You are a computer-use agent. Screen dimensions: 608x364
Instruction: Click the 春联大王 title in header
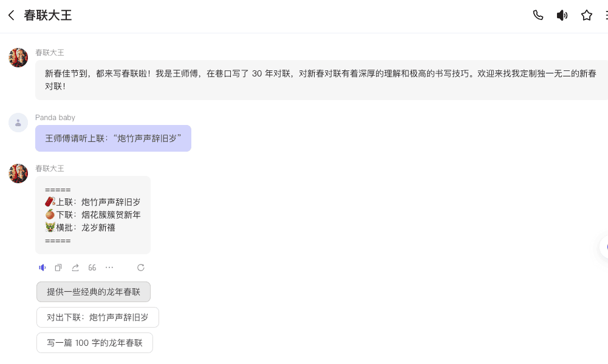point(48,15)
